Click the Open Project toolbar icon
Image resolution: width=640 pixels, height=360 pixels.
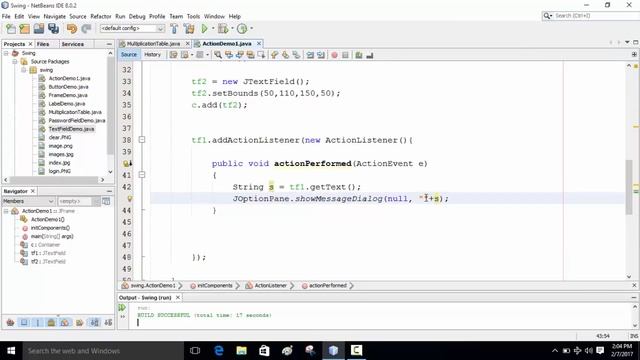[39, 29]
